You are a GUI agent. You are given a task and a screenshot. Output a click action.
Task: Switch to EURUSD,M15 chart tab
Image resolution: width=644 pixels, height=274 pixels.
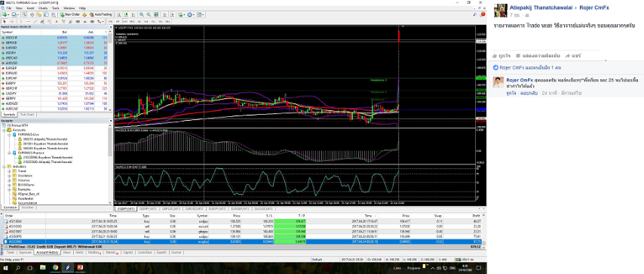(195, 209)
